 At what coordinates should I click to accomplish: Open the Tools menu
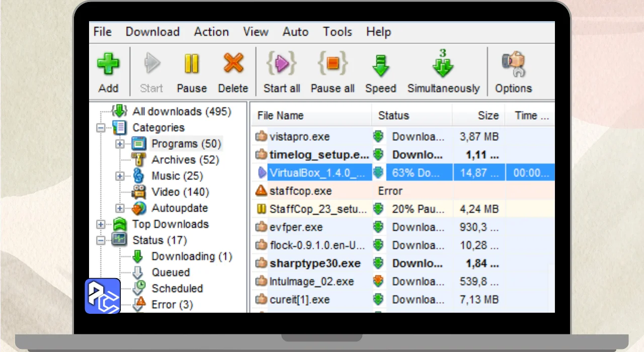tap(337, 32)
